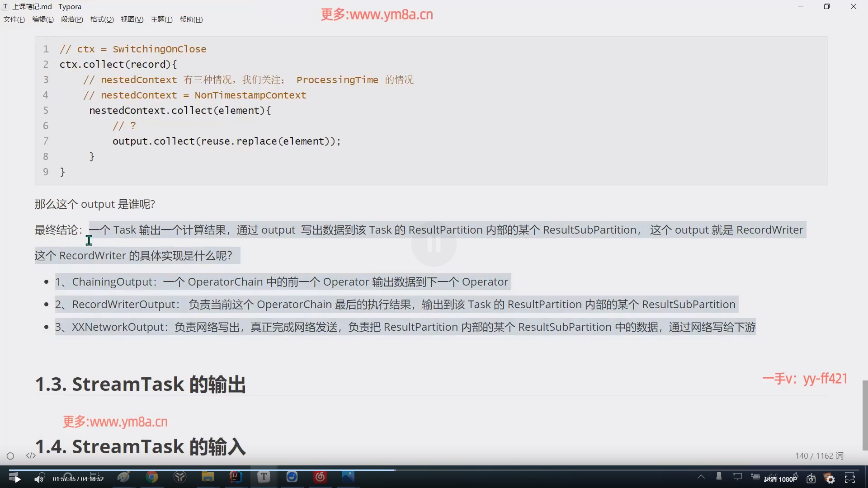This screenshot has width=868, height=488.
Task: Open the 主题(T) menu
Action: click(161, 19)
